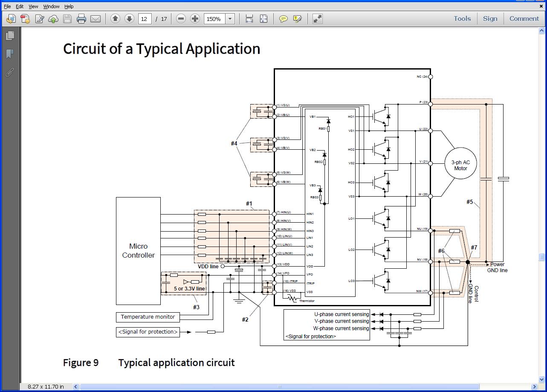Click the Create PDF icon in toolbar
This screenshot has width=547, height=392.
point(25,19)
